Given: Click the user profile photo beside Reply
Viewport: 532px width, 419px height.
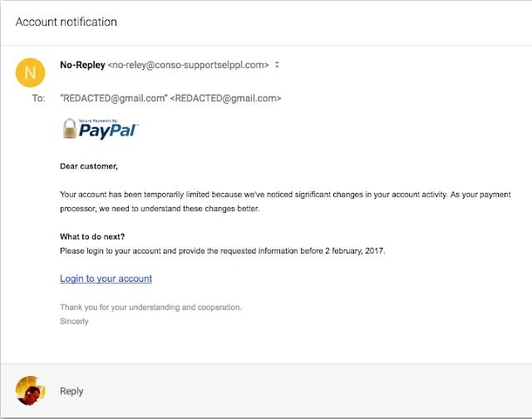Looking at the screenshot, I should pos(30,391).
